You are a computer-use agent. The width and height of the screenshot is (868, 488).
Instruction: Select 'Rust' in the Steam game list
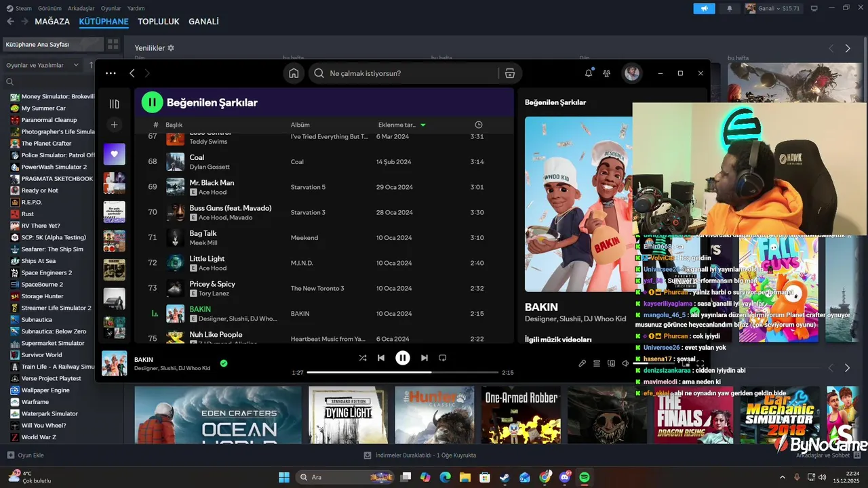tap(28, 213)
